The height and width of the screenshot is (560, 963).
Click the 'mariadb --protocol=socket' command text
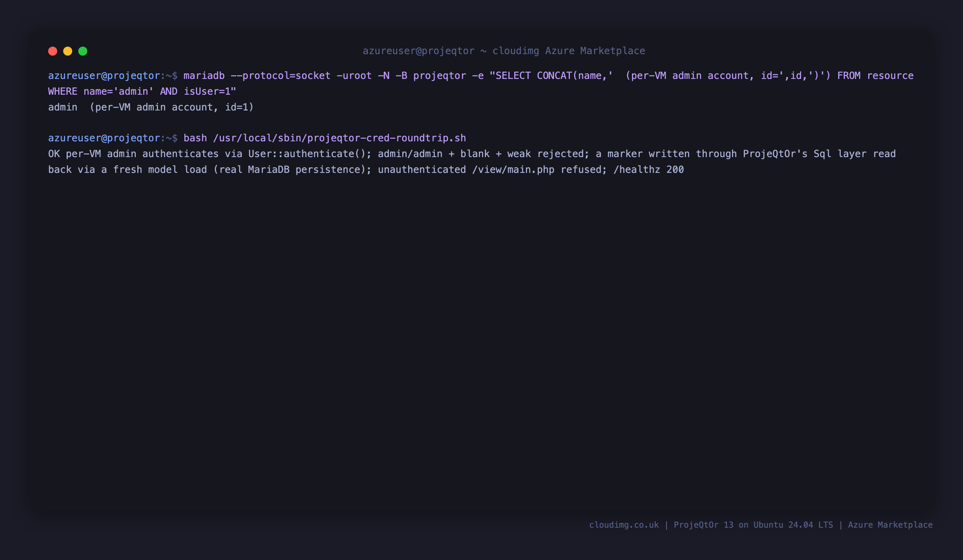point(257,76)
